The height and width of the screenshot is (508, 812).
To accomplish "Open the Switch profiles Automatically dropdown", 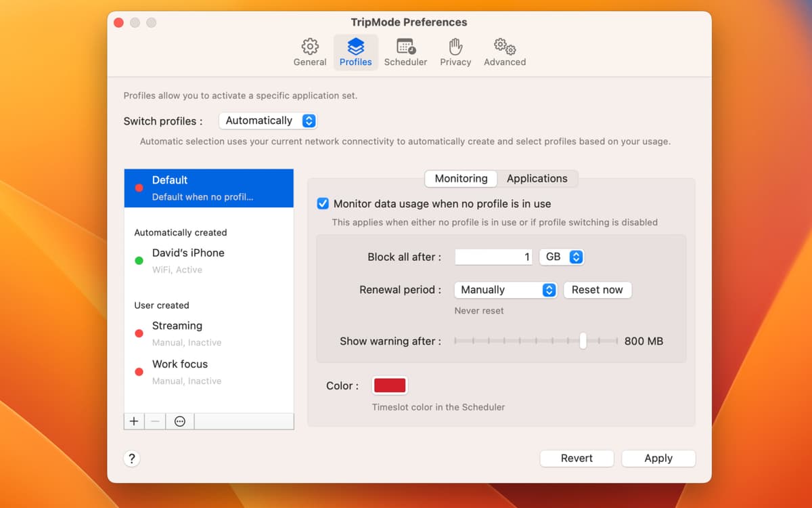I will [x=268, y=121].
